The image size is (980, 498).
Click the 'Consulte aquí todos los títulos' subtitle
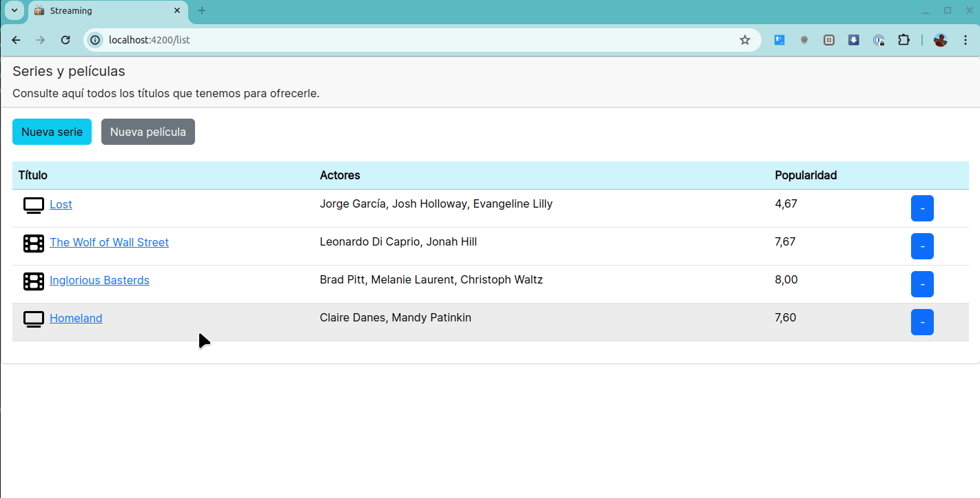click(166, 93)
